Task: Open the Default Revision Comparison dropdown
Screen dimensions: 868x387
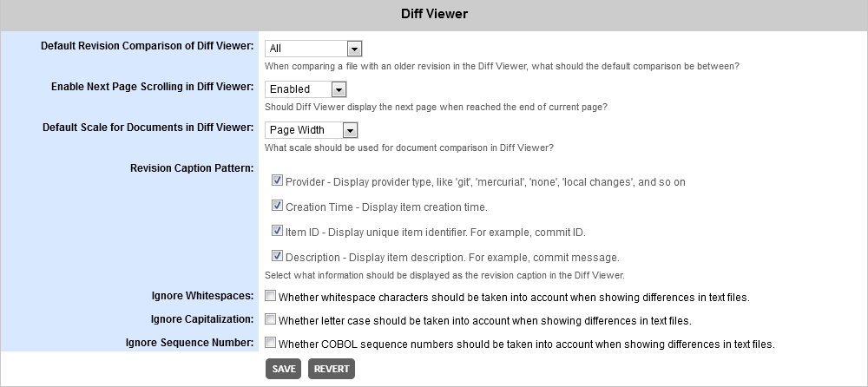Action: pyautogui.click(x=312, y=49)
